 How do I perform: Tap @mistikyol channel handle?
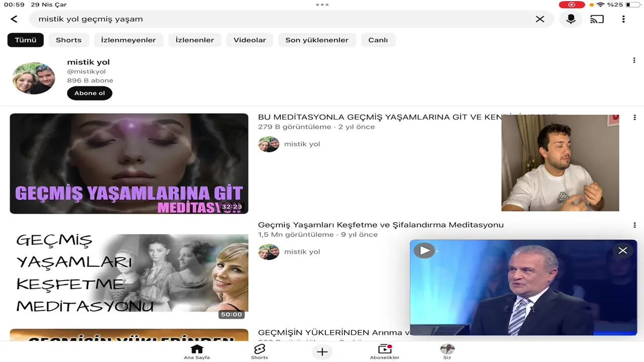(87, 72)
